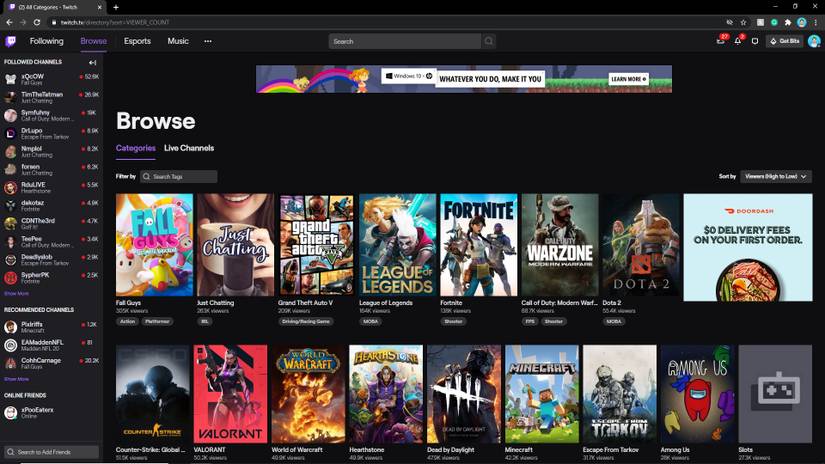Open the browser extensions puzzle icon
The width and height of the screenshot is (825, 464).
coord(788,22)
